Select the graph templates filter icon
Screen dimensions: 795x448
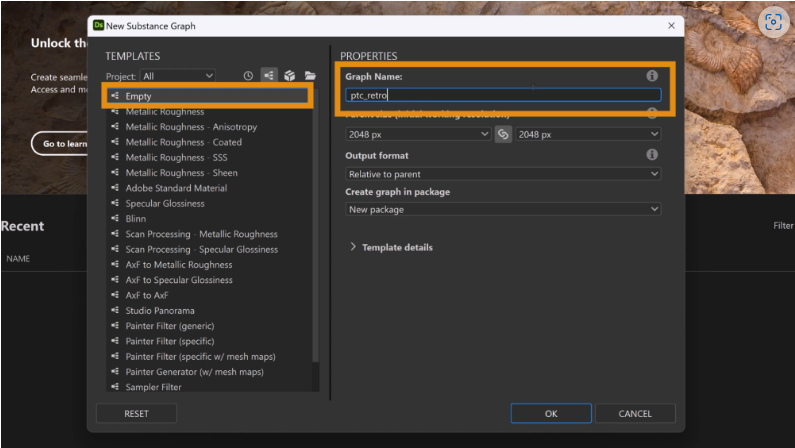(x=269, y=76)
